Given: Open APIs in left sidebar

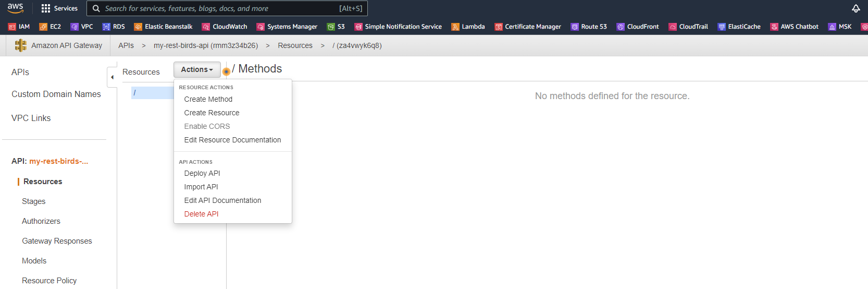Looking at the screenshot, I should [20, 72].
